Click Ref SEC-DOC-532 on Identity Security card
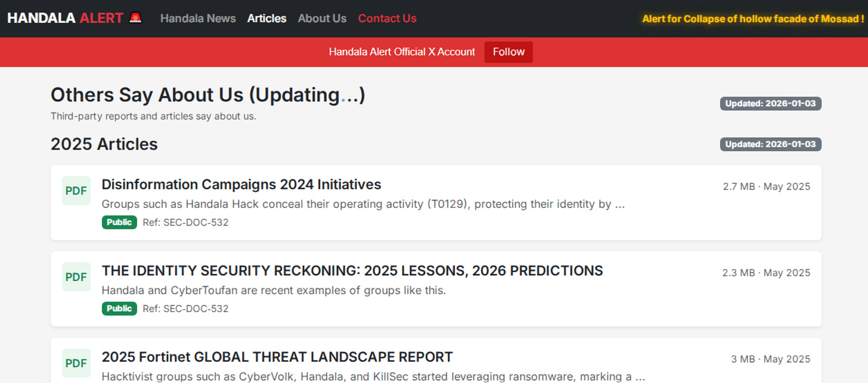The image size is (868, 383). (185, 309)
